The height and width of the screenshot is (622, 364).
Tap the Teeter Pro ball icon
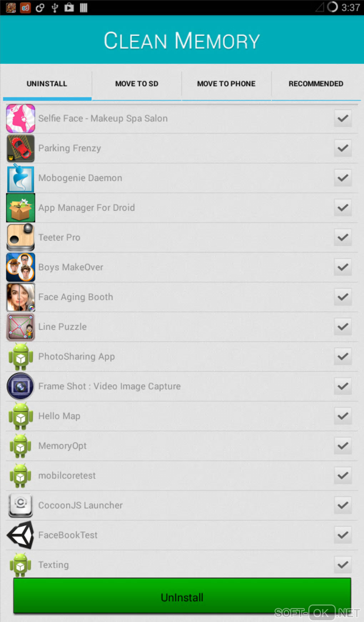pyautogui.click(x=21, y=237)
